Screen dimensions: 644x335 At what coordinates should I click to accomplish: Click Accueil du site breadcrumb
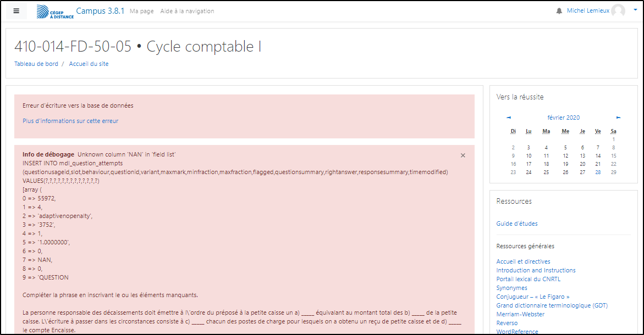[89, 64]
